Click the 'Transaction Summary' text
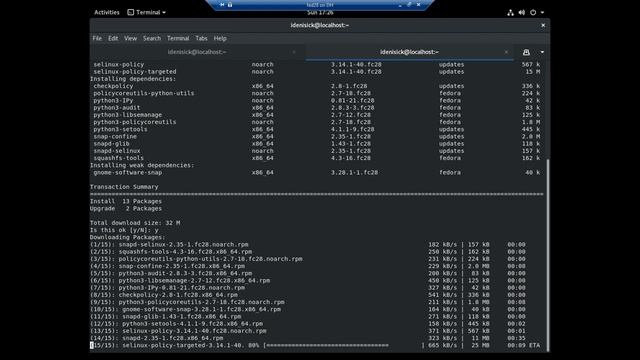Screen dimensions: 640x360 (x=124, y=187)
